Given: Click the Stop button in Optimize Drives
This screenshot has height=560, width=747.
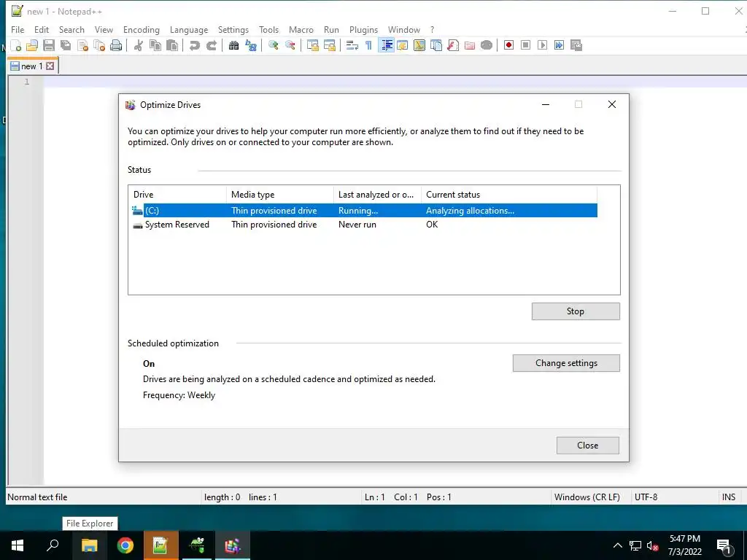Looking at the screenshot, I should click(x=576, y=311).
